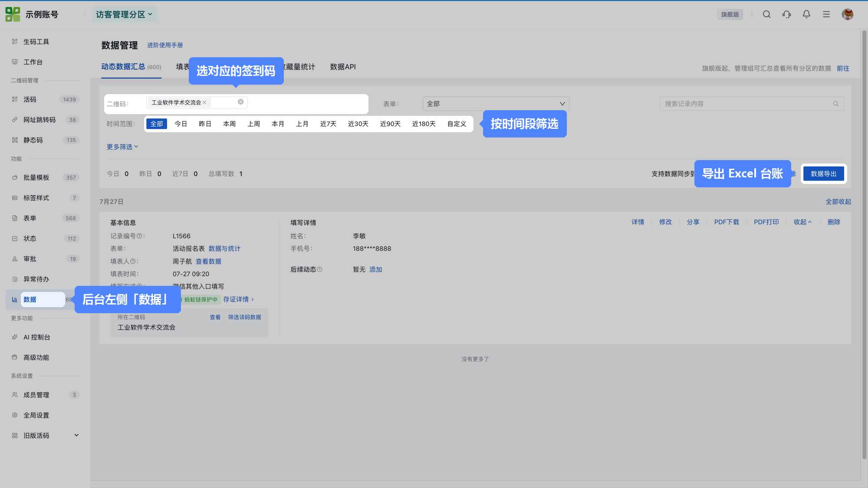Open 存证详情 link
The height and width of the screenshot is (488, 868).
238,299
